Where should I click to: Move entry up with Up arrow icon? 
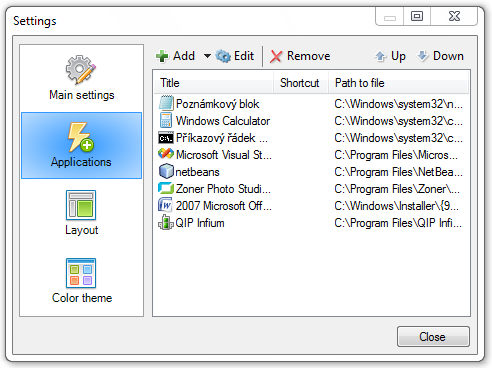(380, 56)
